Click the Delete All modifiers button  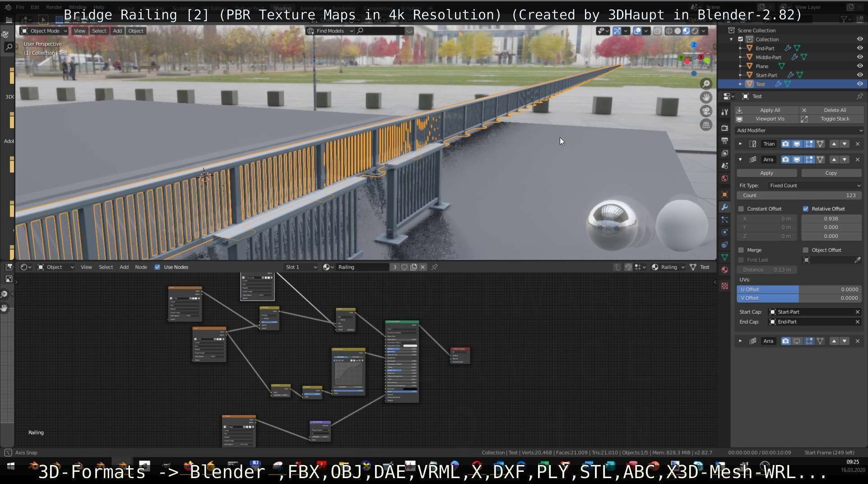831,110
